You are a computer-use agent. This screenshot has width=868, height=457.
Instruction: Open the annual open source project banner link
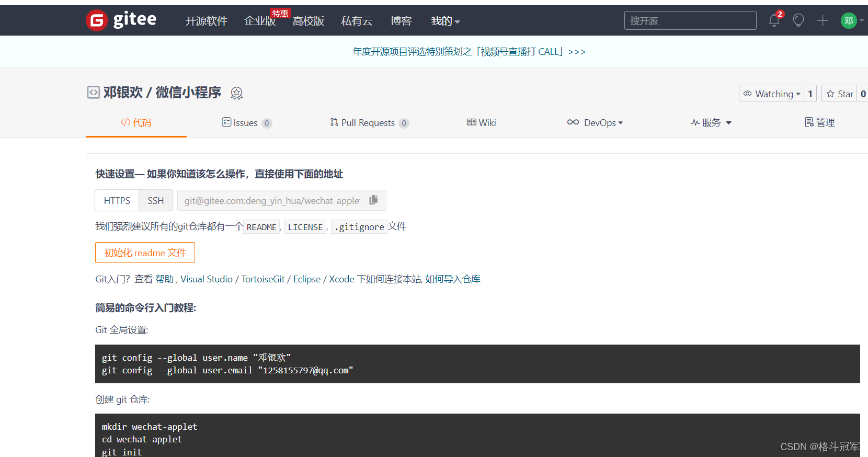point(469,52)
